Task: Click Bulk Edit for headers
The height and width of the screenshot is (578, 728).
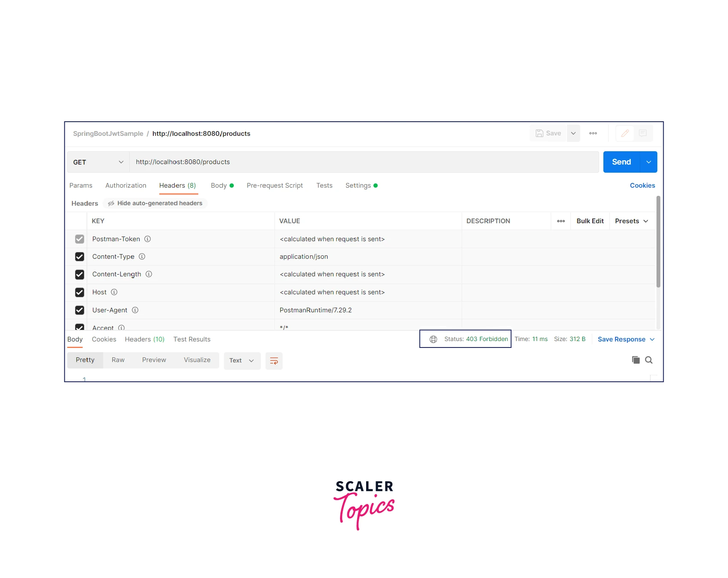Action: coord(590,221)
